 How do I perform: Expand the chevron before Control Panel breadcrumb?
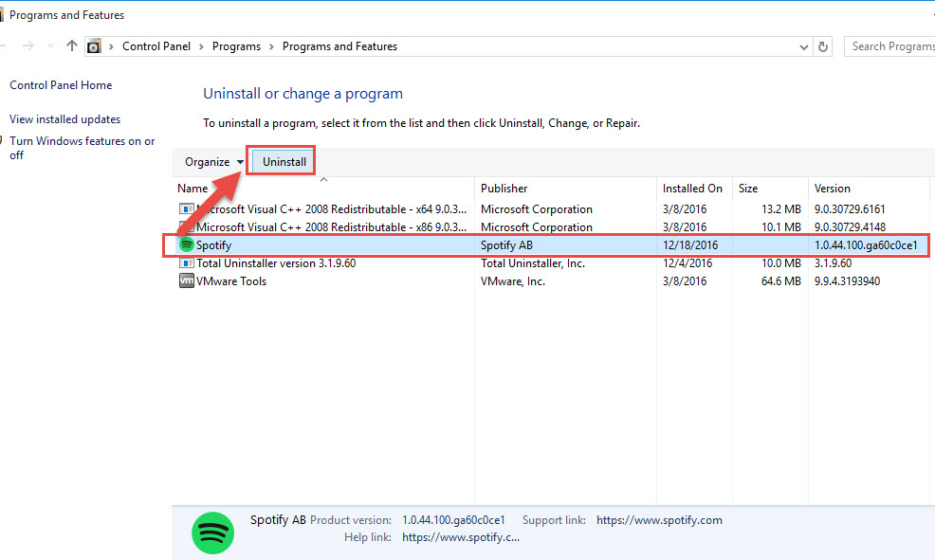[111, 46]
